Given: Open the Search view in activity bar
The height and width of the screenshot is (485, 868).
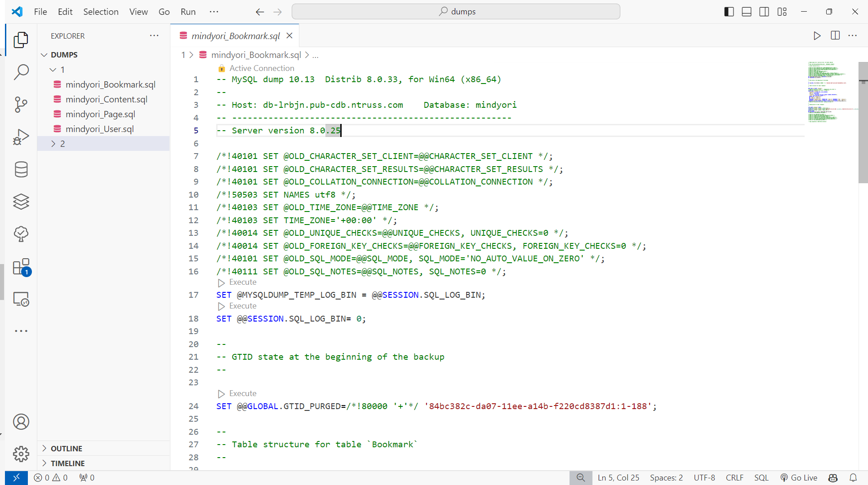Looking at the screenshot, I should pos(21,72).
